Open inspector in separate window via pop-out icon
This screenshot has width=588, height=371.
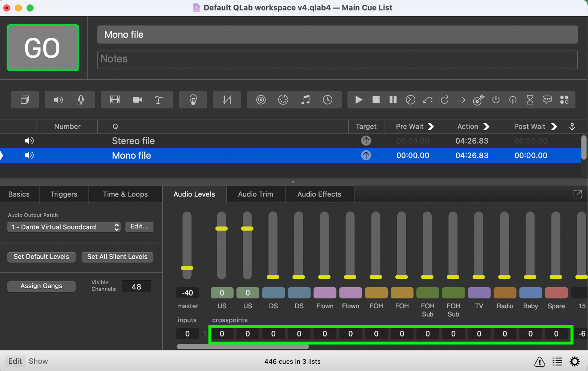[577, 194]
